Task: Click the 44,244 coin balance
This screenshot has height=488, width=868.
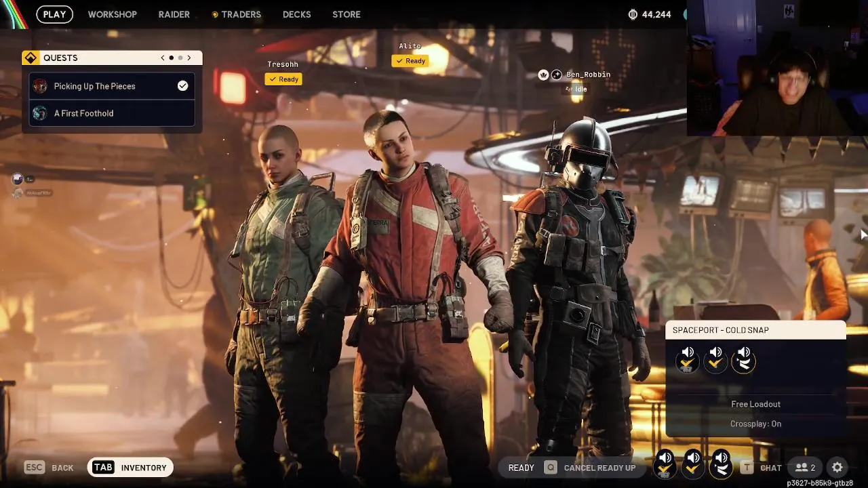Action: click(x=650, y=14)
